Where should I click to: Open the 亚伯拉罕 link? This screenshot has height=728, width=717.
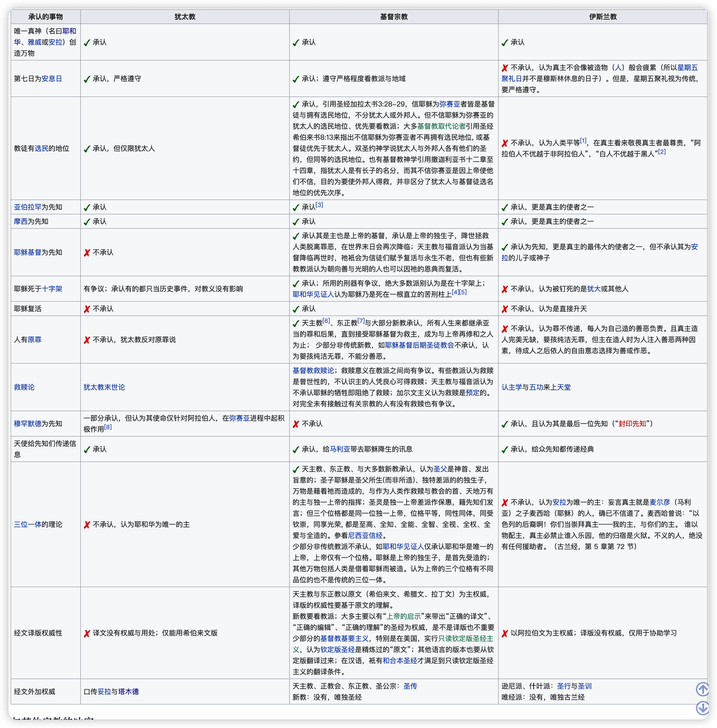[x=28, y=207]
